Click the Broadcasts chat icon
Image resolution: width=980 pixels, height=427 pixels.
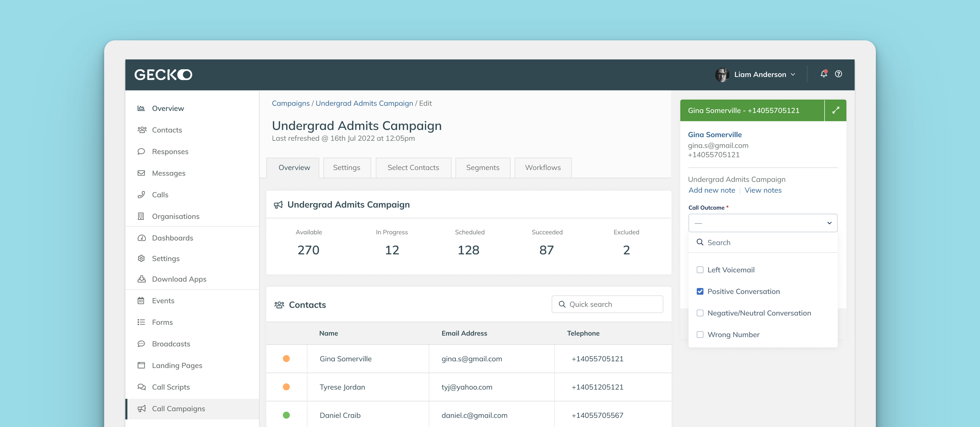(x=141, y=344)
